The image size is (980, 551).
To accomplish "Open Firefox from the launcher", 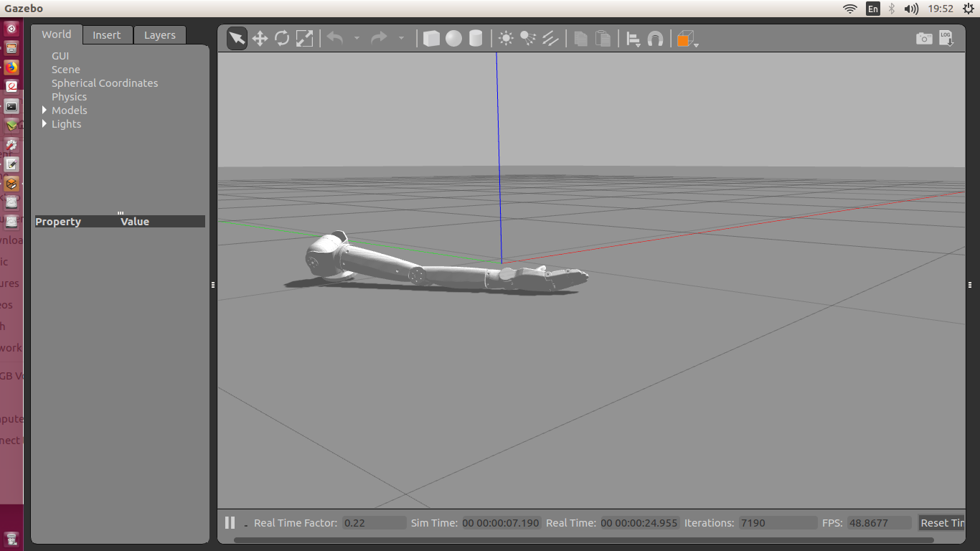I will pyautogui.click(x=11, y=67).
